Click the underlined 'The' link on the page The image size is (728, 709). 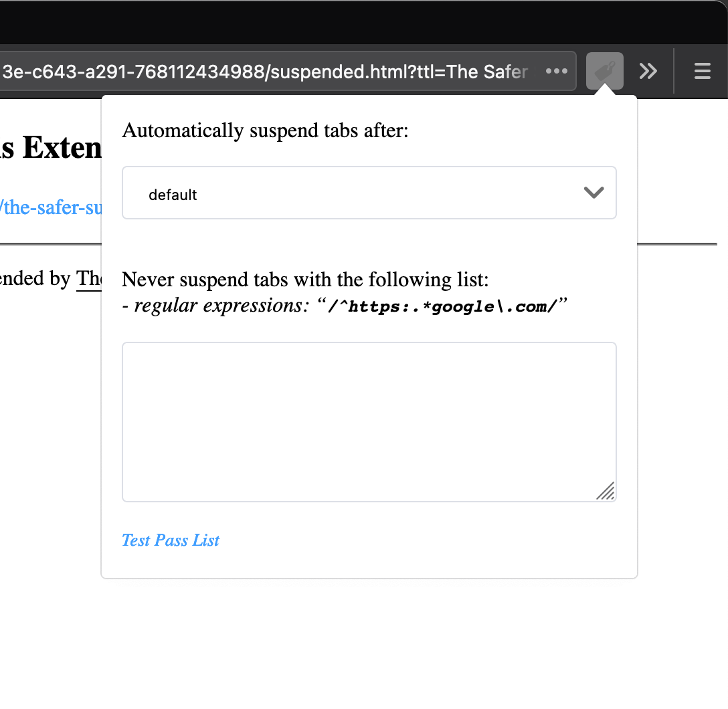88,278
